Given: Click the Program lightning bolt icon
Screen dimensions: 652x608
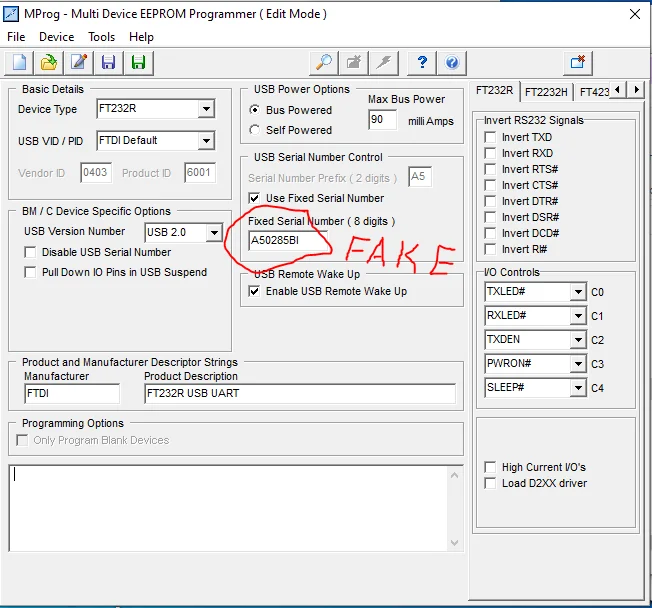Looking at the screenshot, I should 384,63.
